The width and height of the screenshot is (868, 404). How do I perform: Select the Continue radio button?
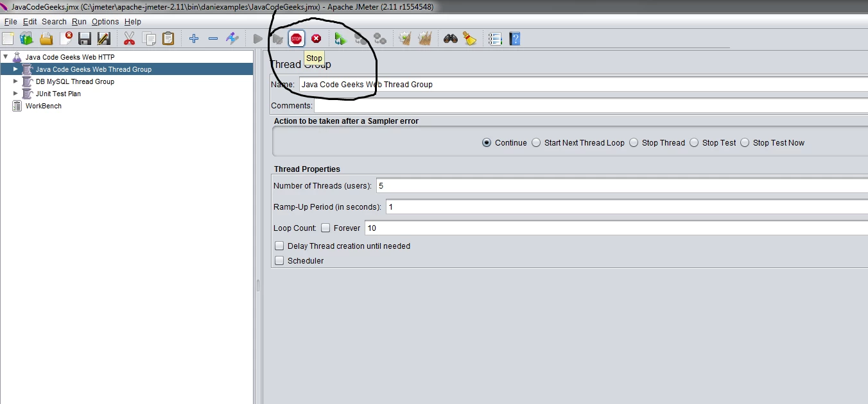(487, 143)
